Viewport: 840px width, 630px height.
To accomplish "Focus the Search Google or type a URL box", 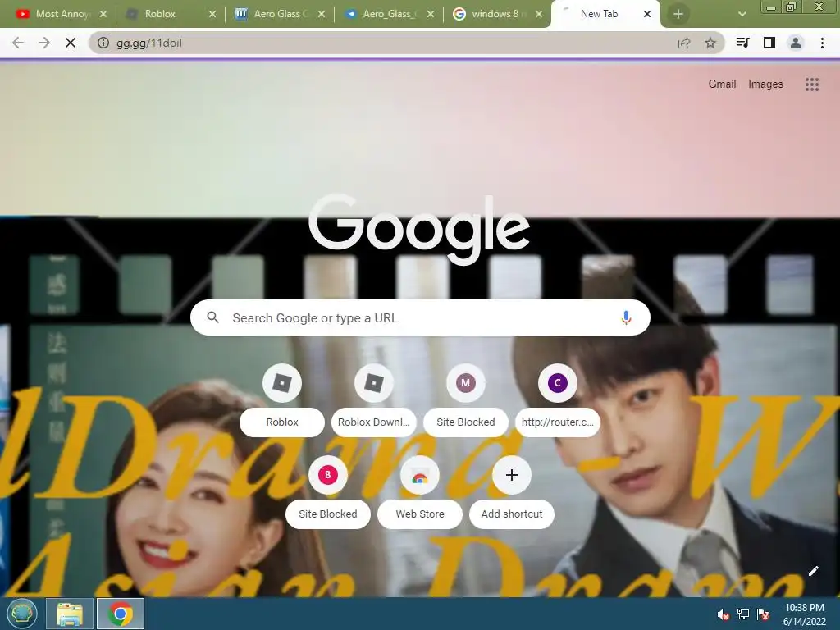I will [420, 317].
